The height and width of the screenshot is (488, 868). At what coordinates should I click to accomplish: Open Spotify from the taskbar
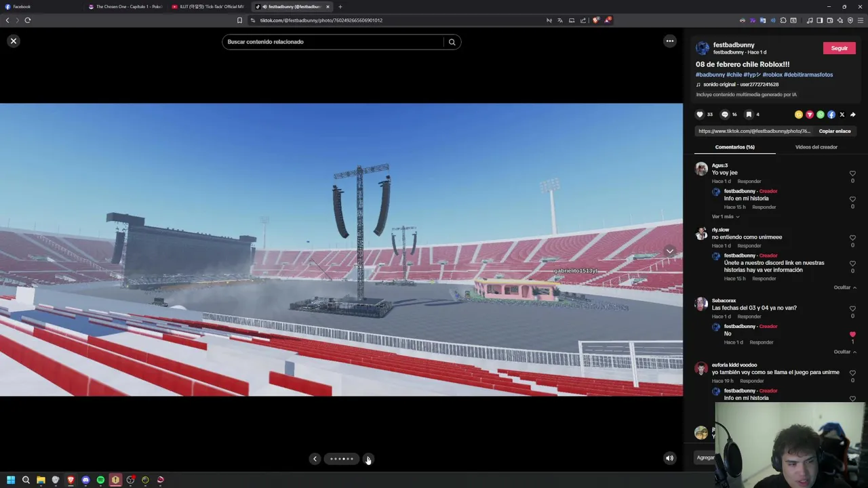click(x=100, y=480)
